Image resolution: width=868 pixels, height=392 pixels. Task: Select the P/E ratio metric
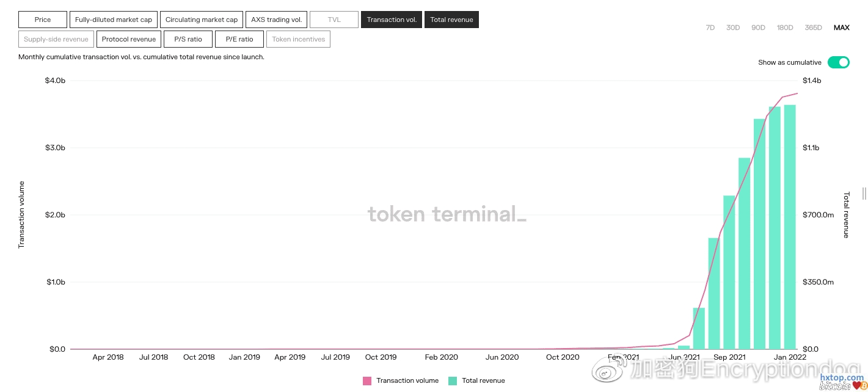[x=239, y=39]
